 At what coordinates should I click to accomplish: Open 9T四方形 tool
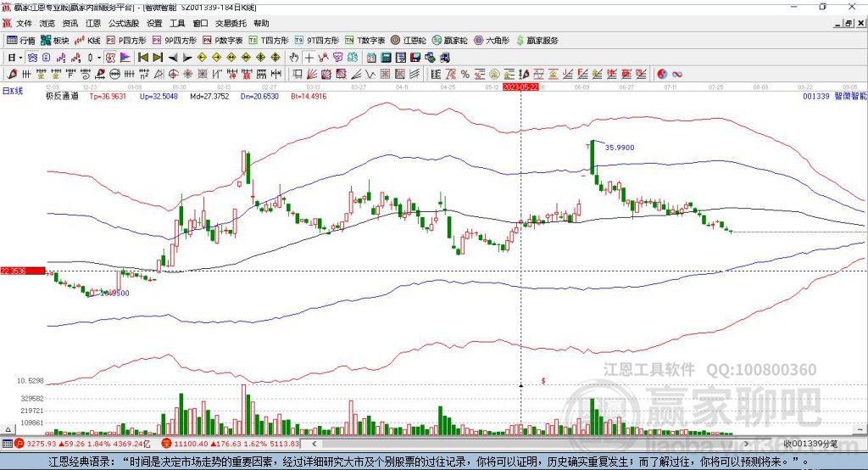(x=317, y=41)
